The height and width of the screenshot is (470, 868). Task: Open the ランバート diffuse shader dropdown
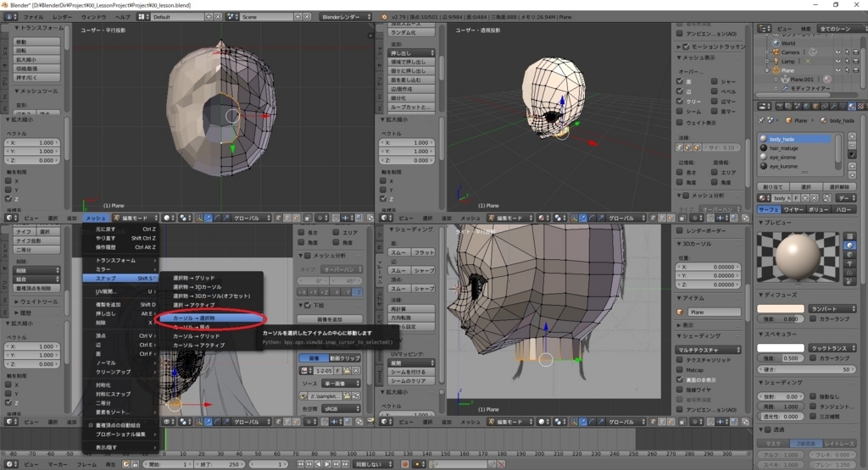pos(831,308)
